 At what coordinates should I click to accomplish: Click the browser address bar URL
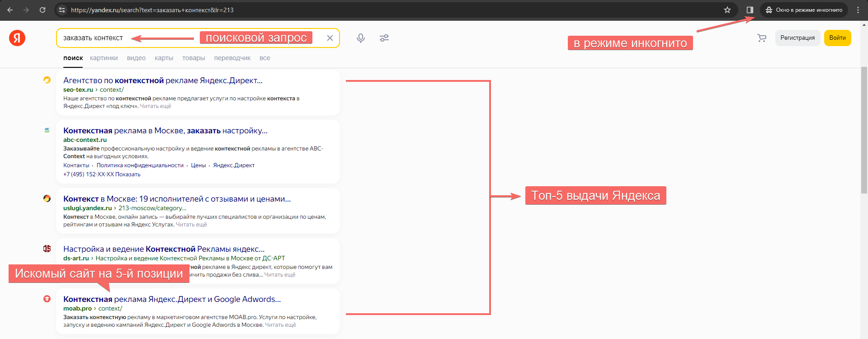click(152, 10)
